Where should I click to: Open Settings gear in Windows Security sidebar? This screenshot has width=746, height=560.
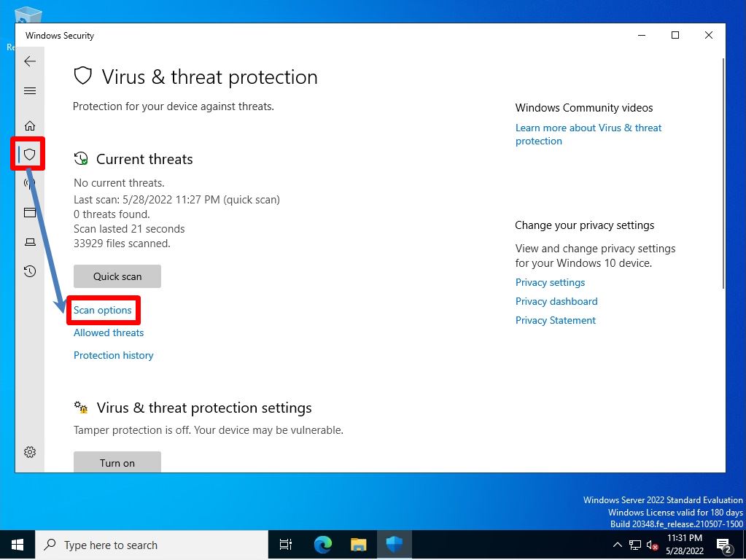click(30, 452)
